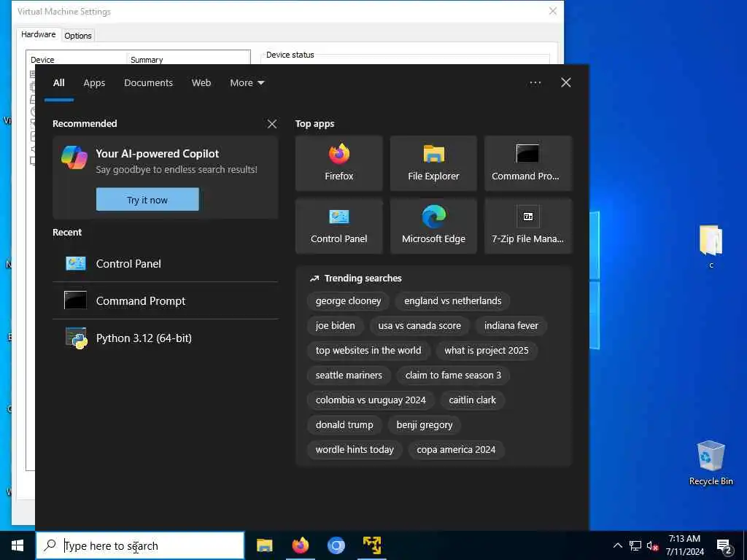Search trending topic colombia vs uruguay 2024
The image size is (747, 560).
point(371,400)
